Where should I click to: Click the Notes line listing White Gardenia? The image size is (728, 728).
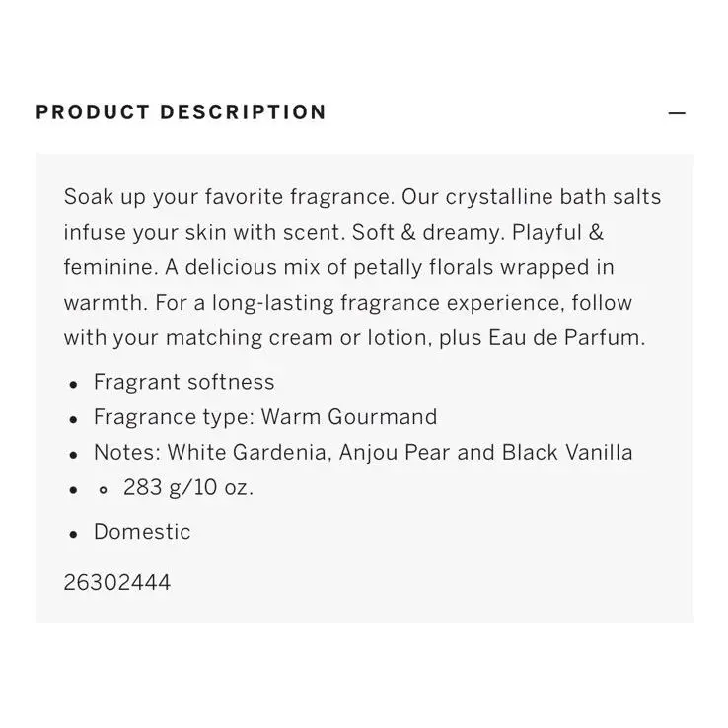363,452
